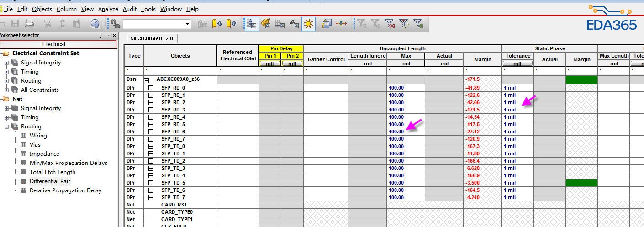
Task: Click the bookmark with up arrow icon
Action: (231, 24)
